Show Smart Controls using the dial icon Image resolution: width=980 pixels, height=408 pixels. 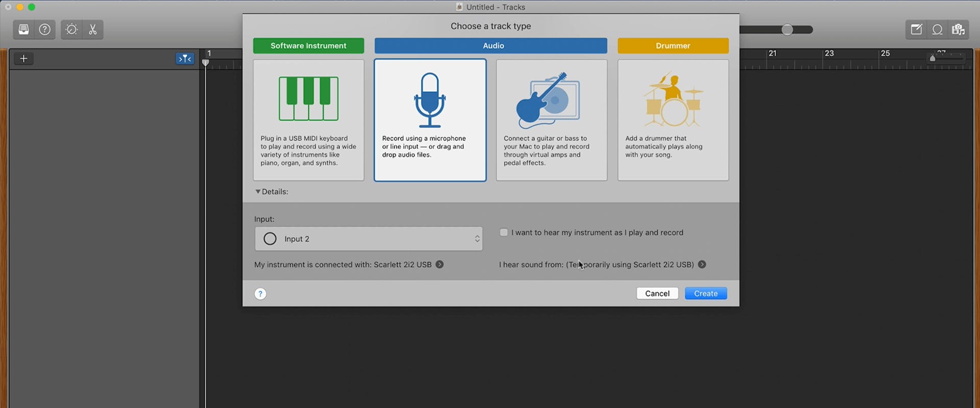pos(72,30)
